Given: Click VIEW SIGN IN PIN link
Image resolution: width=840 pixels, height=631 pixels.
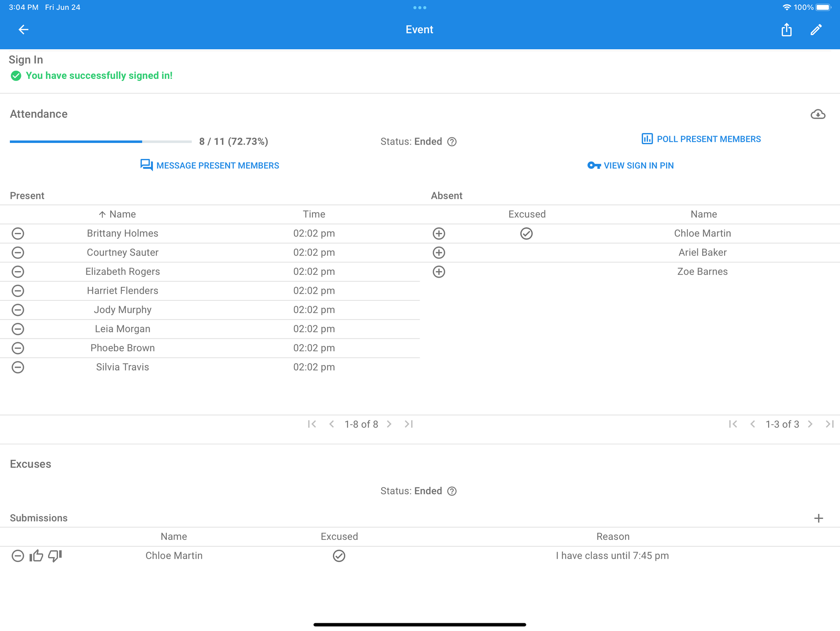Looking at the screenshot, I should point(630,166).
